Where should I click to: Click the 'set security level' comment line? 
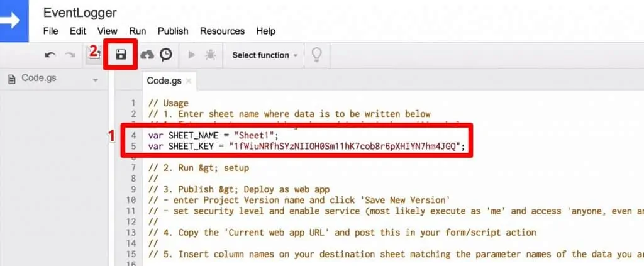[396, 211]
